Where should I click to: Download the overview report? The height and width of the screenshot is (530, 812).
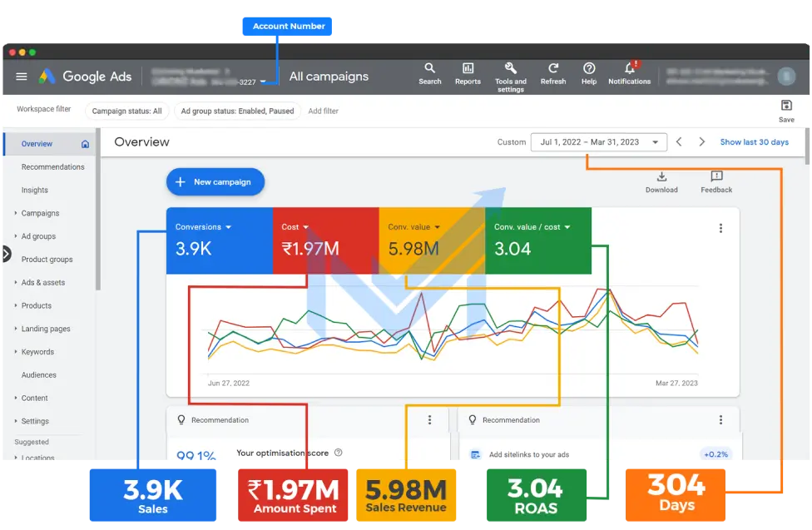click(x=661, y=177)
